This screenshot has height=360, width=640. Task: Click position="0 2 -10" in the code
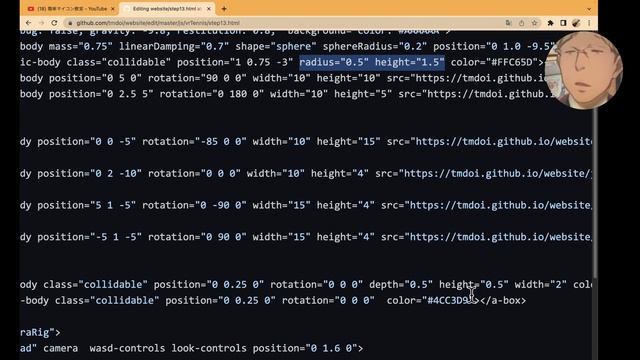(x=89, y=174)
